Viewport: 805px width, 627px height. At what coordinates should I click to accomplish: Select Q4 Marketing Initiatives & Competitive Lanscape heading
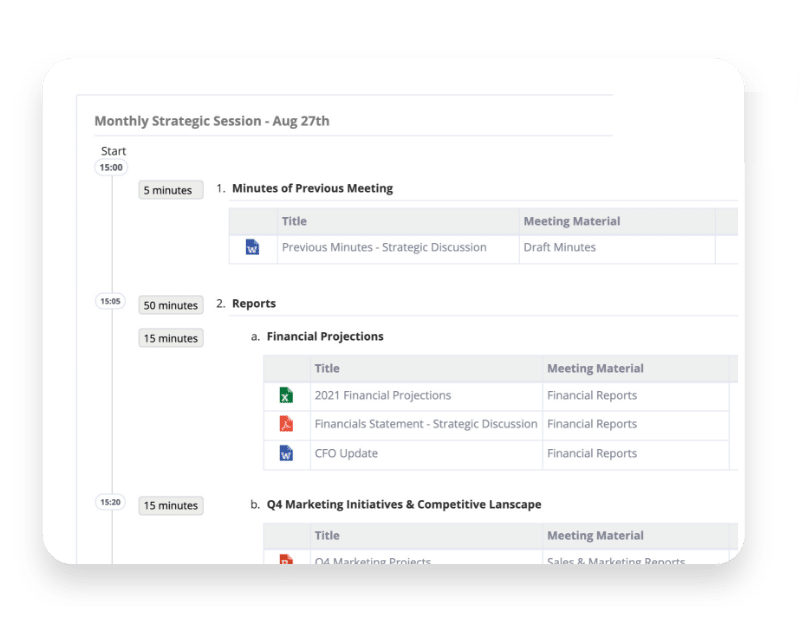(x=404, y=504)
